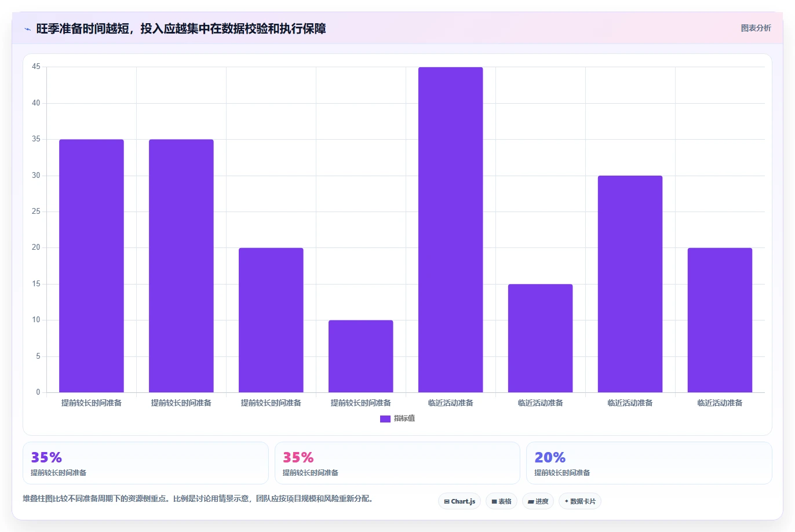
Task: Select the Chart.js tag chip
Action: click(x=460, y=501)
